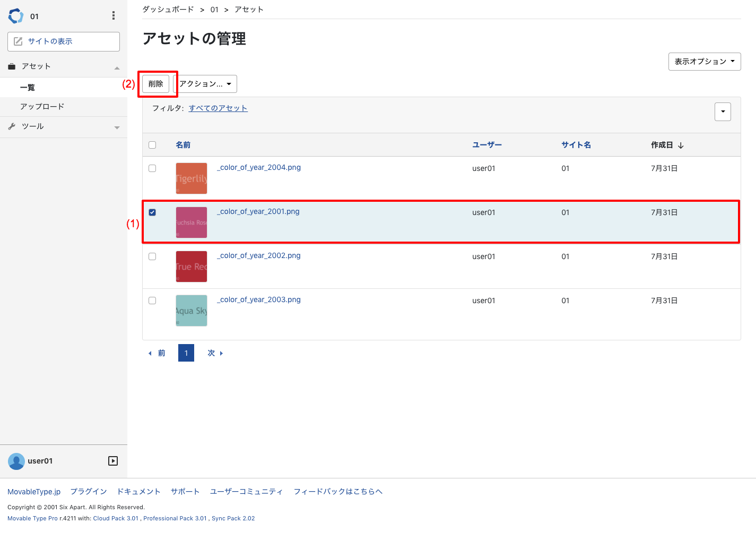The height and width of the screenshot is (540, 756).
Task: Open the _color_of_year_2002.png link
Action: (x=259, y=255)
